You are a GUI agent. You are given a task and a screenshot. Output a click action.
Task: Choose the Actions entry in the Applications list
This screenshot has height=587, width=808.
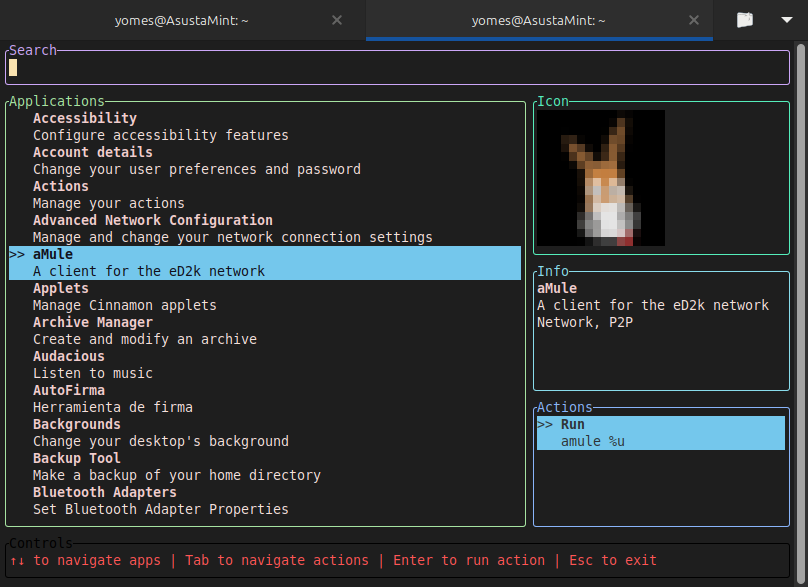(61, 186)
